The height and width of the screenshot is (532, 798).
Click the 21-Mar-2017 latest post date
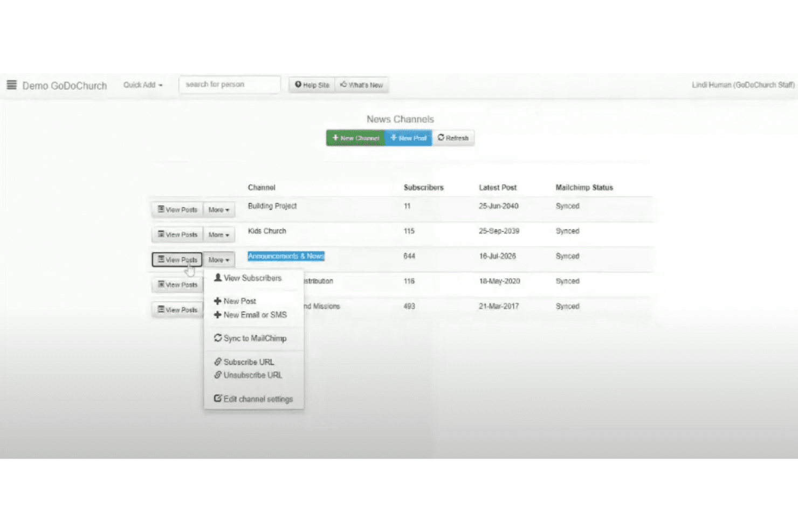tap(499, 306)
